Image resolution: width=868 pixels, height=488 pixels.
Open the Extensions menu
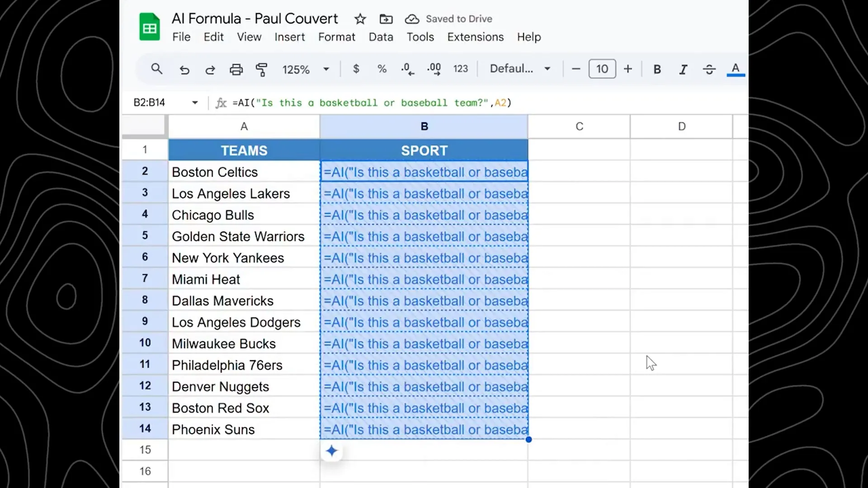coord(475,37)
